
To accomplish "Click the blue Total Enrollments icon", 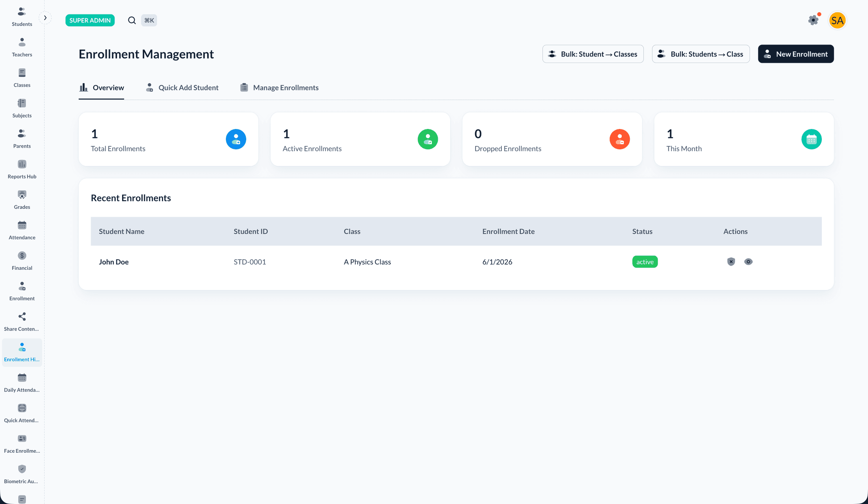I will pos(236,139).
